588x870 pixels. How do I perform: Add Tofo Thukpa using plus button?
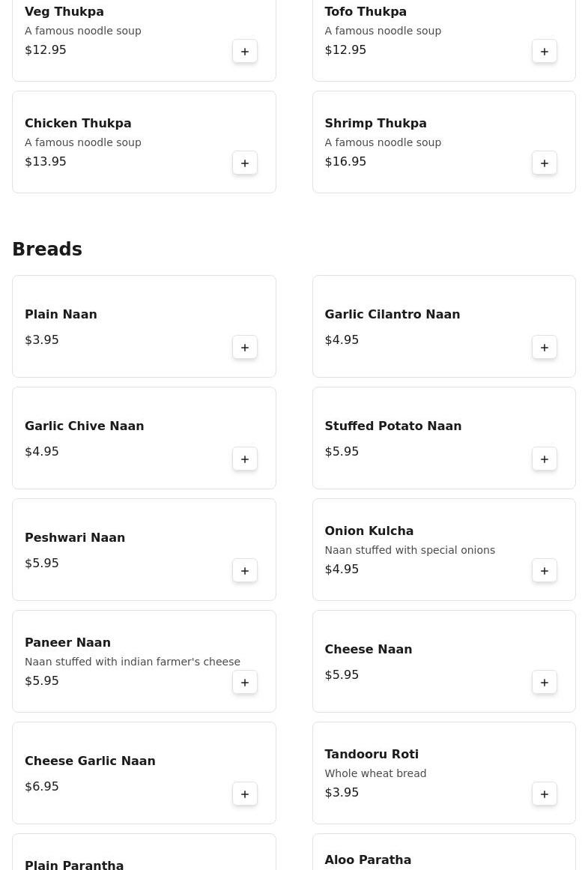click(x=545, y=52)
